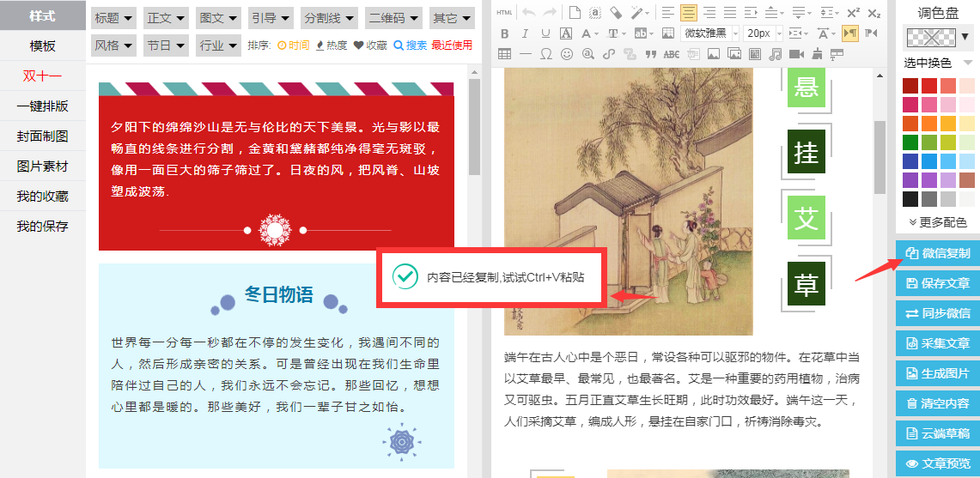Click the 同步微信 button
The width and height of the screenshot is (980, 478).
pos(938,313)
